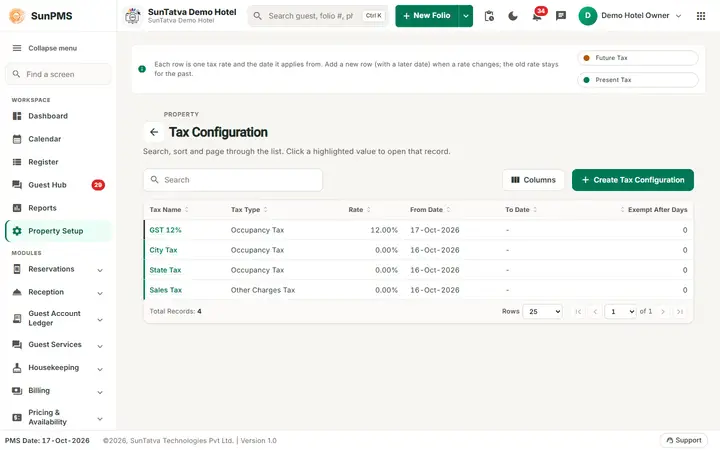Open the page number dropdown

click(620, 311)
